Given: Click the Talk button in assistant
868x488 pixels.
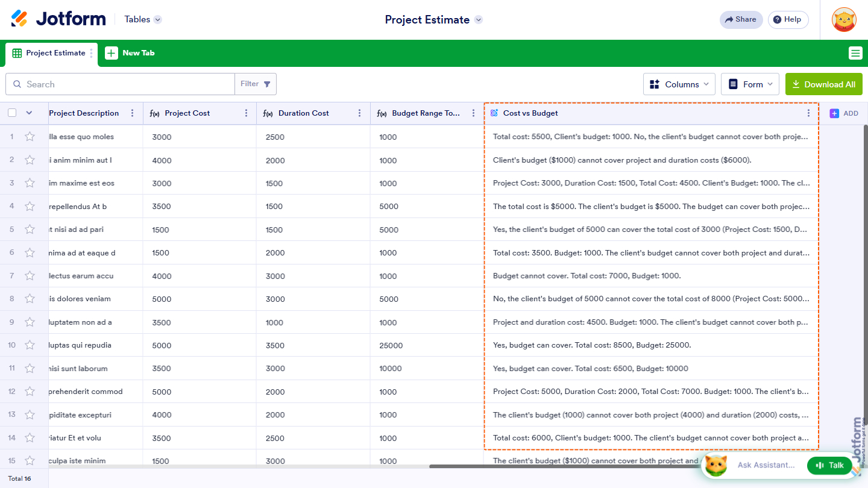Looking at the screenshot, I should pyautogui.click(x=829, y=465).
